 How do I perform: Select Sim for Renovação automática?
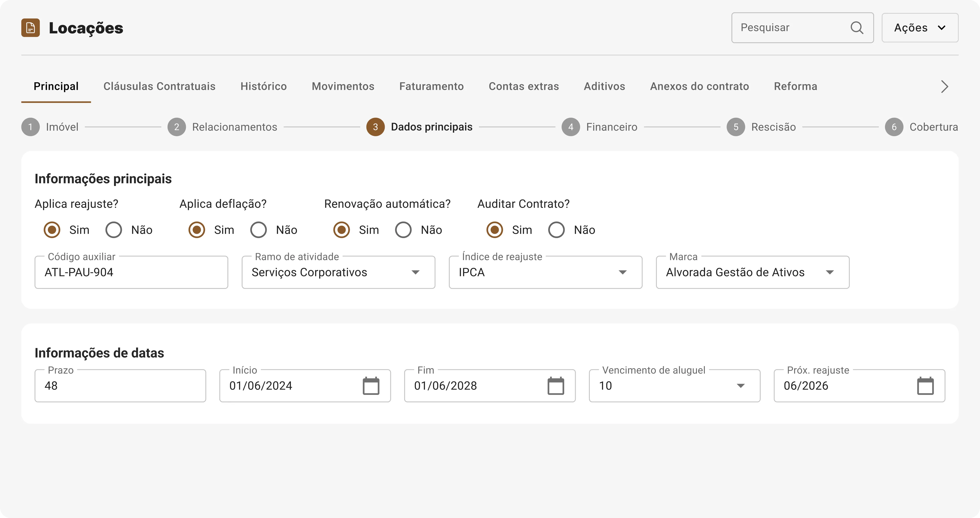coord(342,230)
